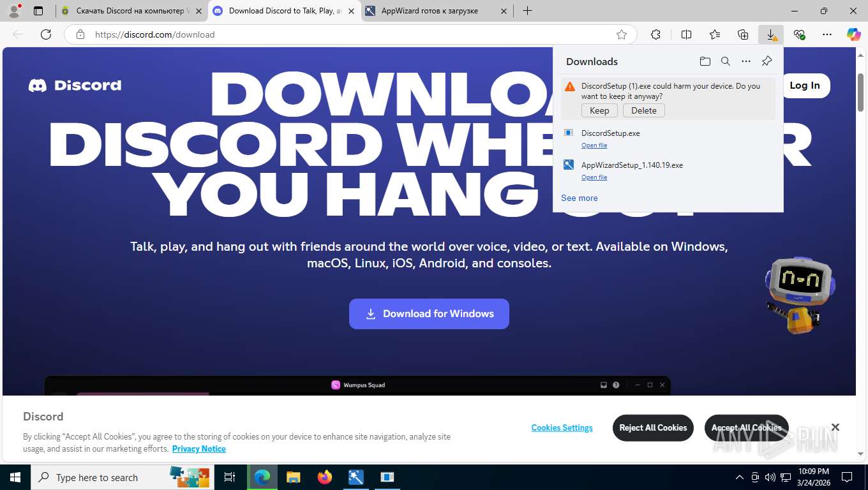Close the Скачать Discord tab

198,11
